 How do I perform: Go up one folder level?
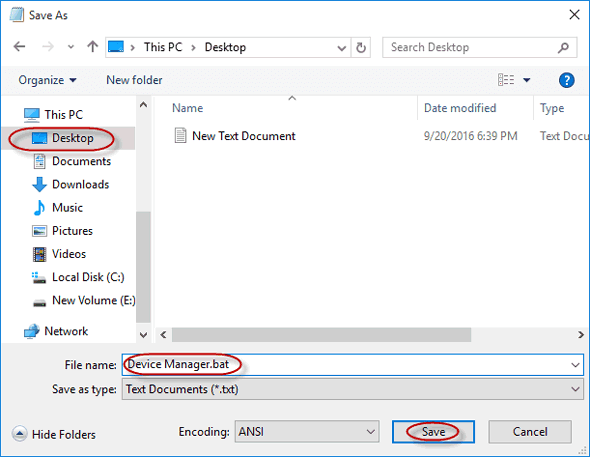pyautogui.click(x=93, y=47)
